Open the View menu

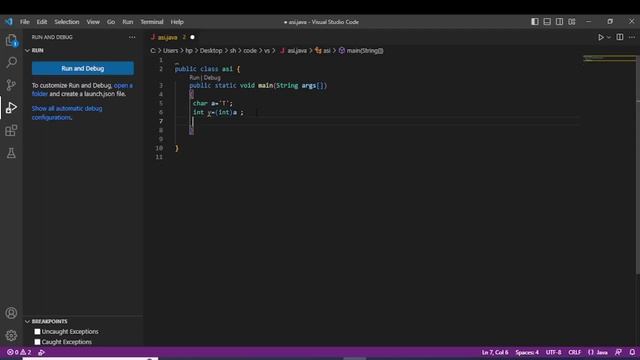[93, 22]
